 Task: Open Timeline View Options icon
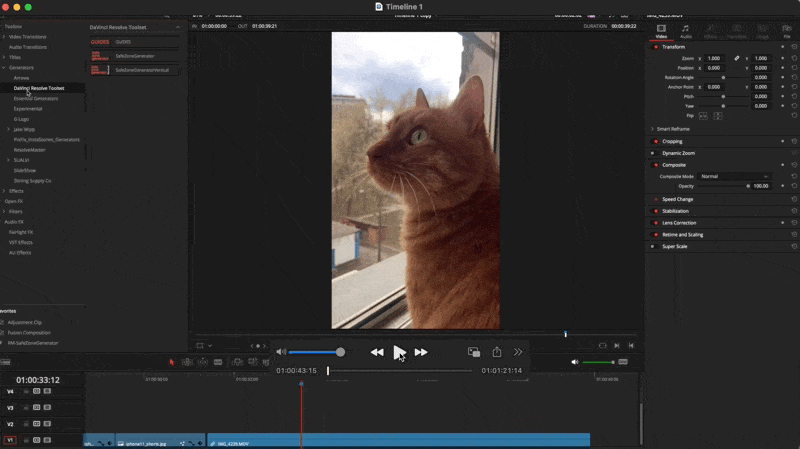(x=5, y=362)
